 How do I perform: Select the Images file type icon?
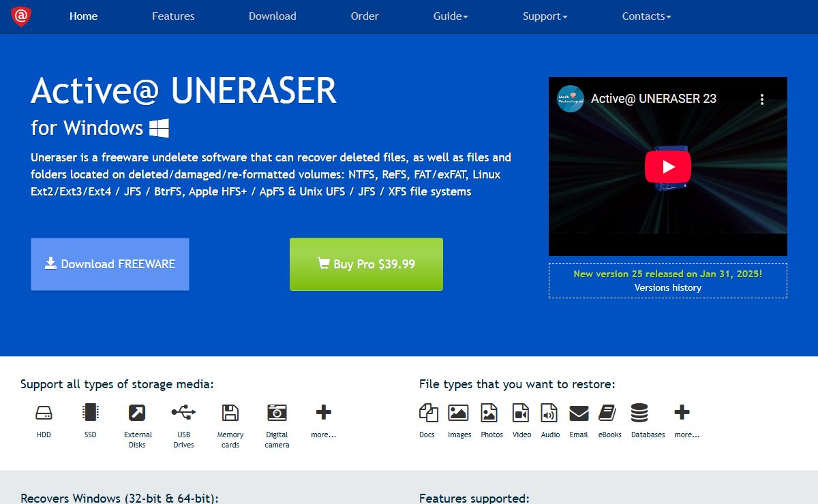pyautogui.click(x=458, y=413)
